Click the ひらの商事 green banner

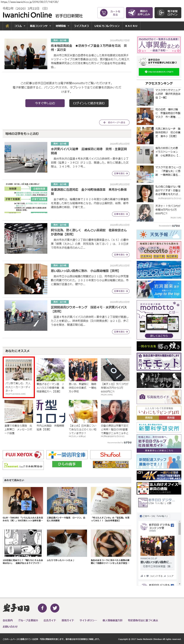click(x=67, y=464)
